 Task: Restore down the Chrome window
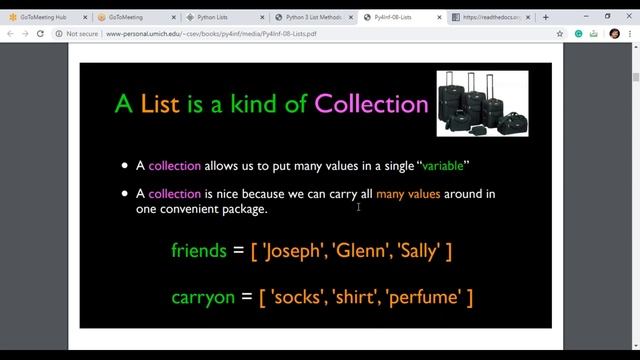[607, 17]
